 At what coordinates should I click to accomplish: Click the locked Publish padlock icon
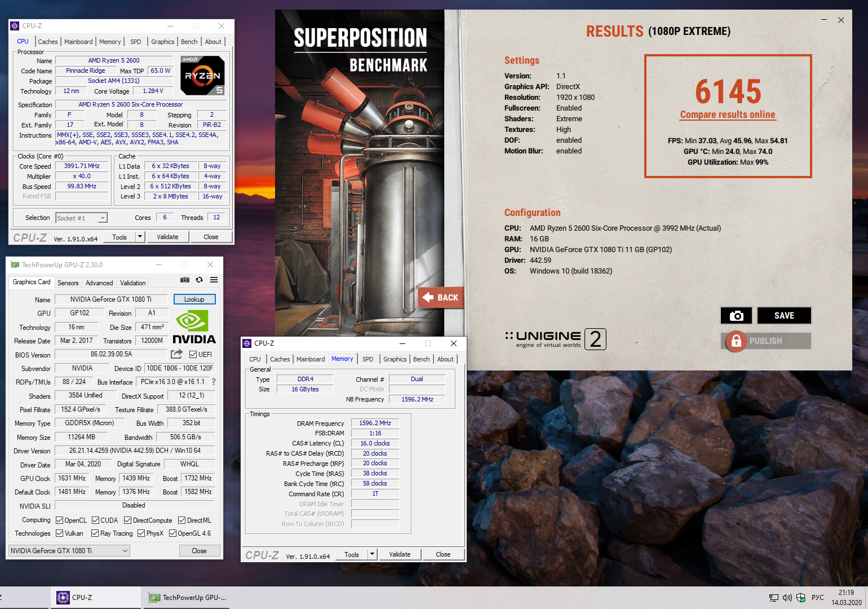pyautogui.click(x=736, y=341)
